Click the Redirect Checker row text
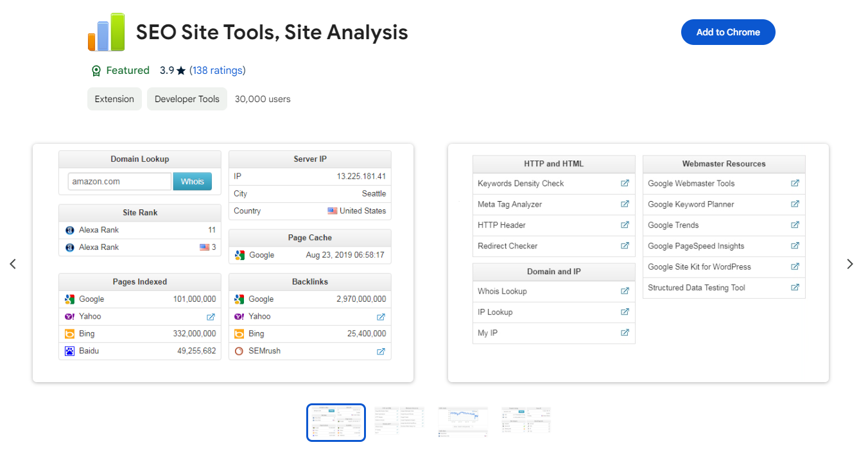 508,246
